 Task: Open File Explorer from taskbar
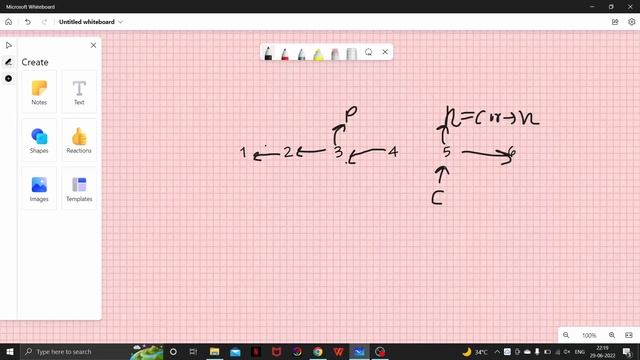pyautogui.click(x=214, y=351)
